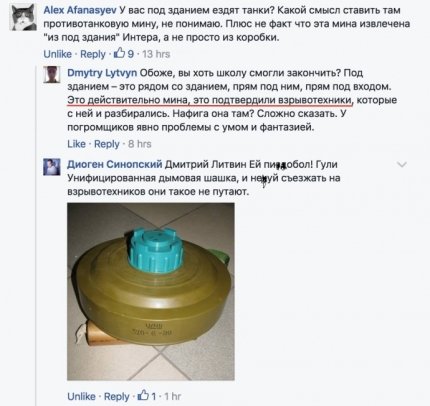Screen dimensions: 430x406
Task: Click the red-underlined comment text
Action: tap(210, 100)
